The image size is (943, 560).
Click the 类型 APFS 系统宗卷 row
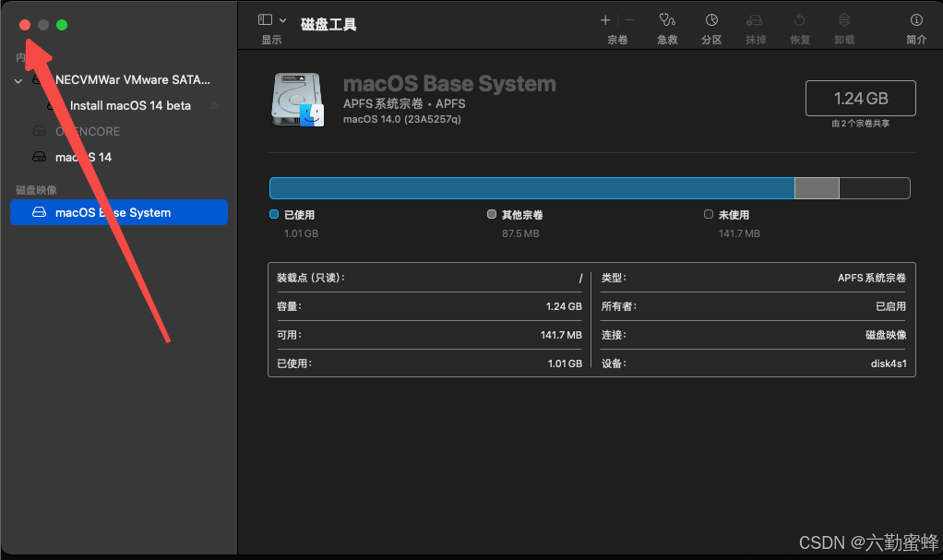[x=754, y=278]
